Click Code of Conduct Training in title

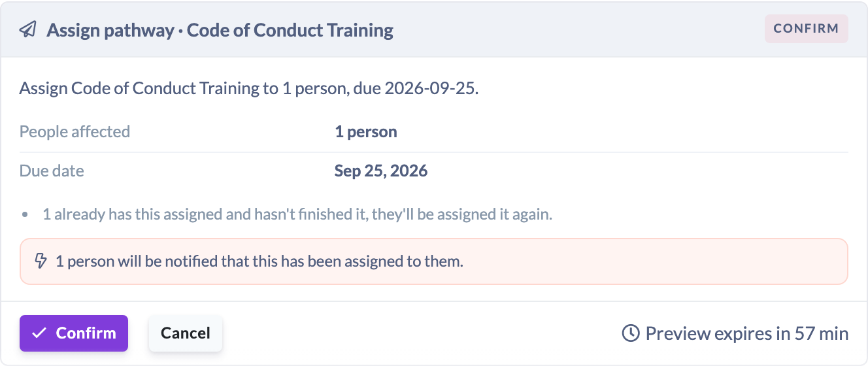click(290, 30)
